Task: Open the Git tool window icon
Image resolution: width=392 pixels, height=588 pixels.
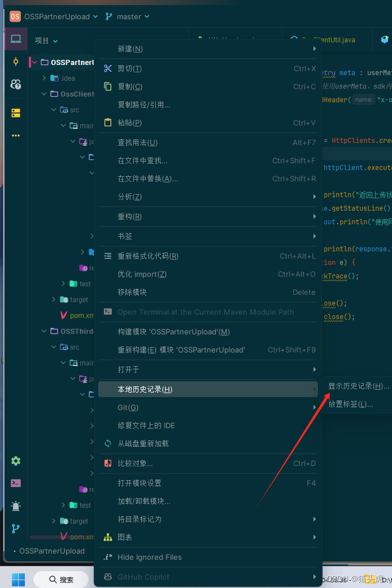Action: click(16, 528)
